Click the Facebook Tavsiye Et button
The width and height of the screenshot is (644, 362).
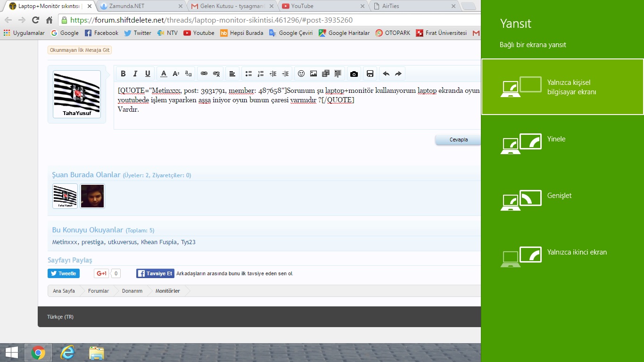[x=155, y=273]
